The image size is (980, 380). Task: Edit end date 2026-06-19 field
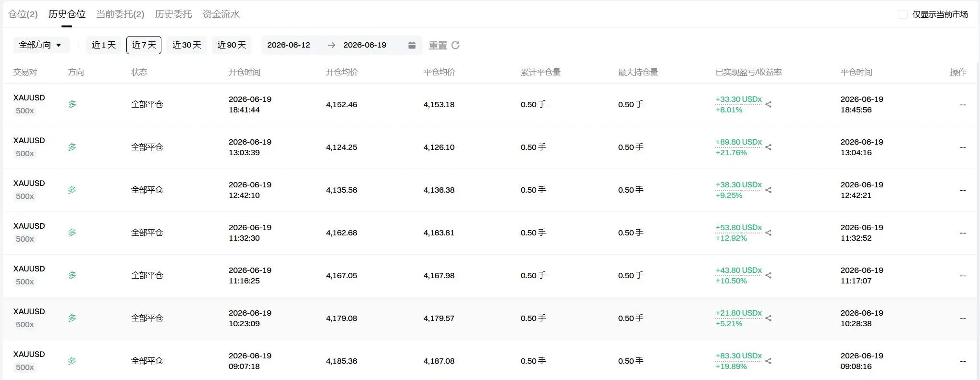click(365, 45)
